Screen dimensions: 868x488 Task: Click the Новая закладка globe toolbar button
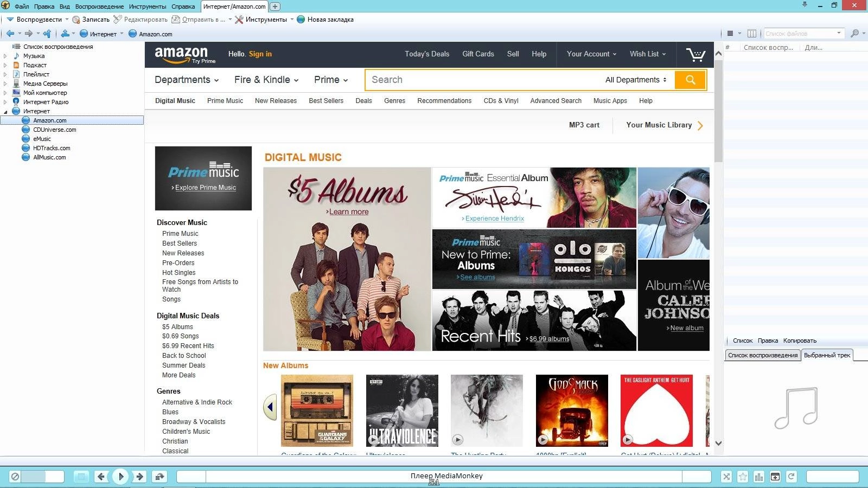click(325, 20)
